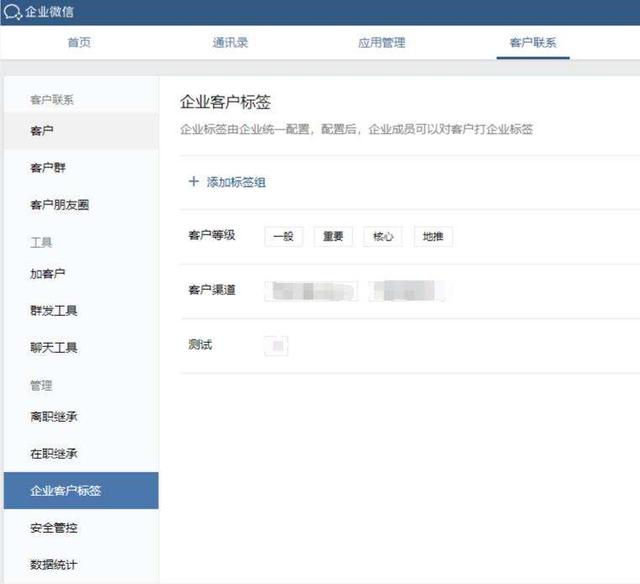Open 安全管控 in the sidebar
This screenshot has width=640, height=584.
coord(81,528)
